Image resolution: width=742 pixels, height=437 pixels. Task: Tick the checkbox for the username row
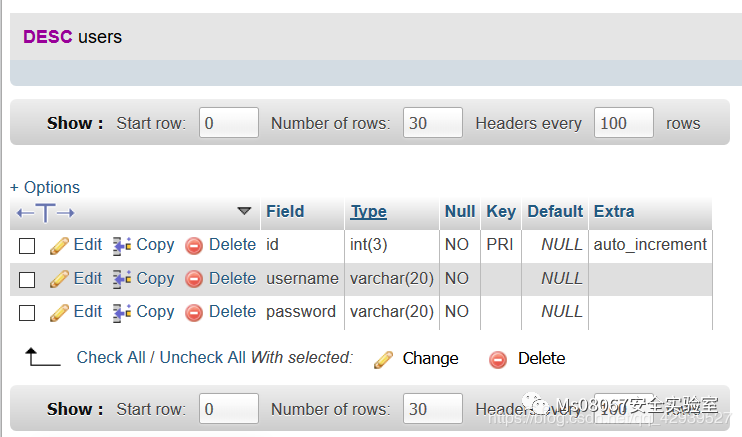tap(28, 279)
